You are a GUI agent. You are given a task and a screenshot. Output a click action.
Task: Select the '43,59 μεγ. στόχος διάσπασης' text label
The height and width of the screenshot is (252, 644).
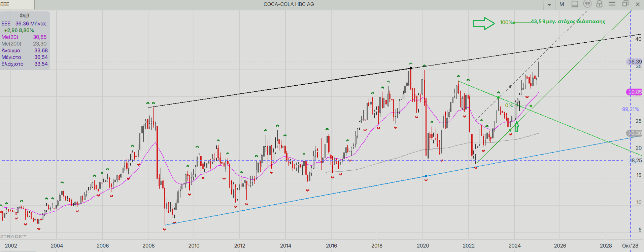coord(568,22)
